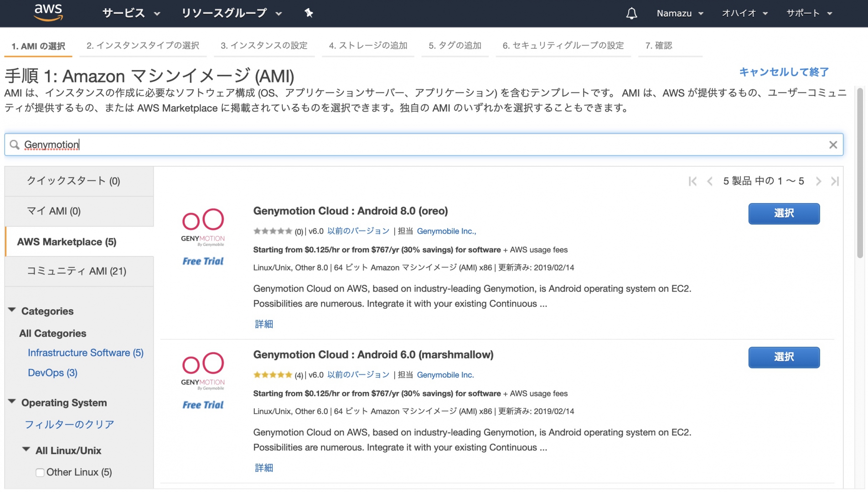Open the Namazu account dropdown

coord(680,13)
